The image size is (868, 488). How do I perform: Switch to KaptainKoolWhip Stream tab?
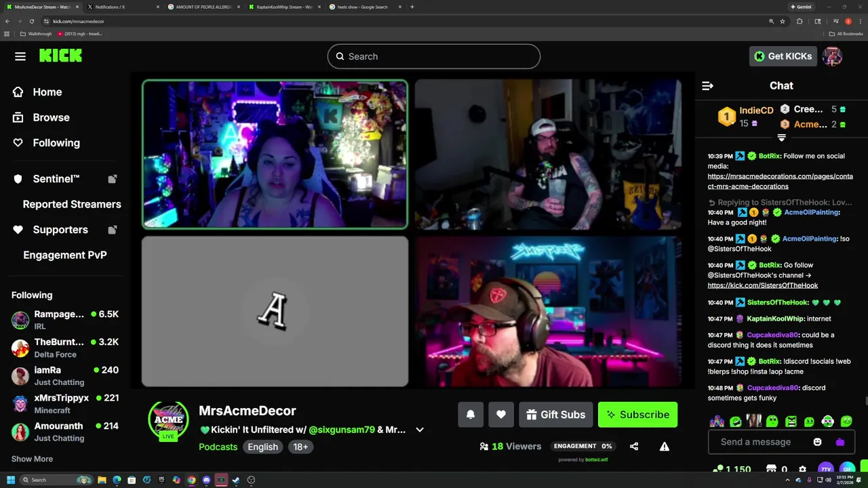point(283,7)
